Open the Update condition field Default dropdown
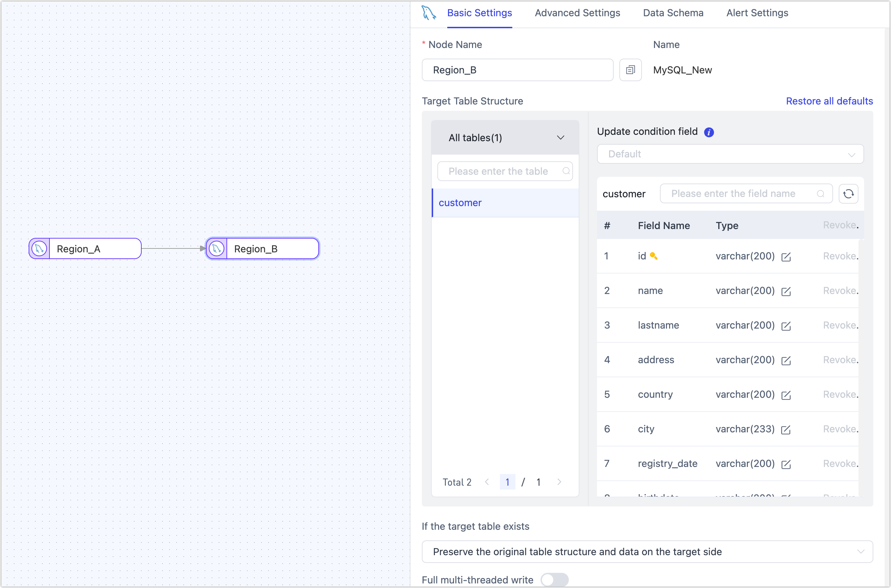This screenshot has height=588, width=891. 730,154
